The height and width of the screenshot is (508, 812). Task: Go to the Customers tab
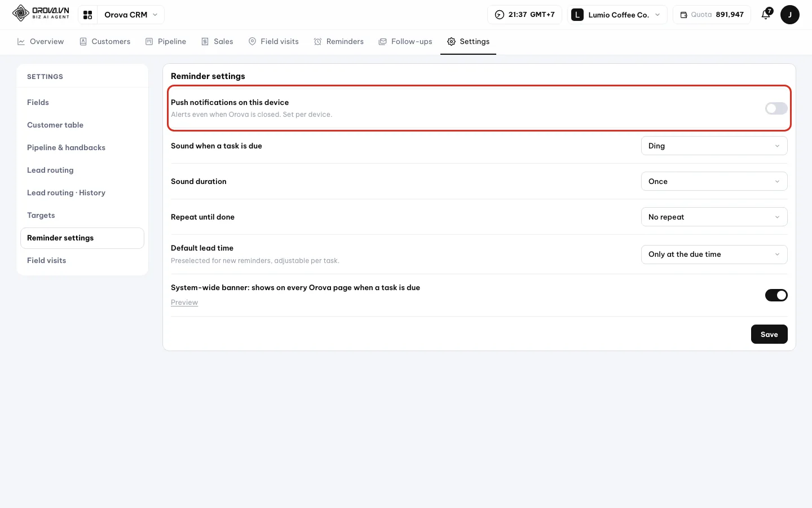105,41
